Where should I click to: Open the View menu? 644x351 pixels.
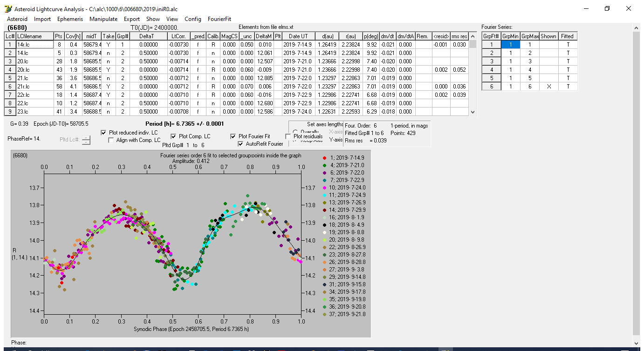(x=172, y=19)
